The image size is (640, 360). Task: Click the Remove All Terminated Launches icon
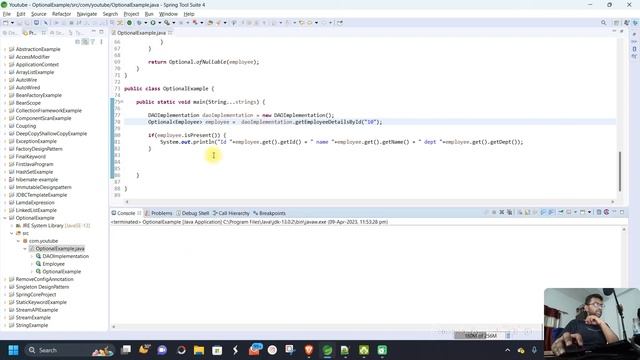coord(509,212)
